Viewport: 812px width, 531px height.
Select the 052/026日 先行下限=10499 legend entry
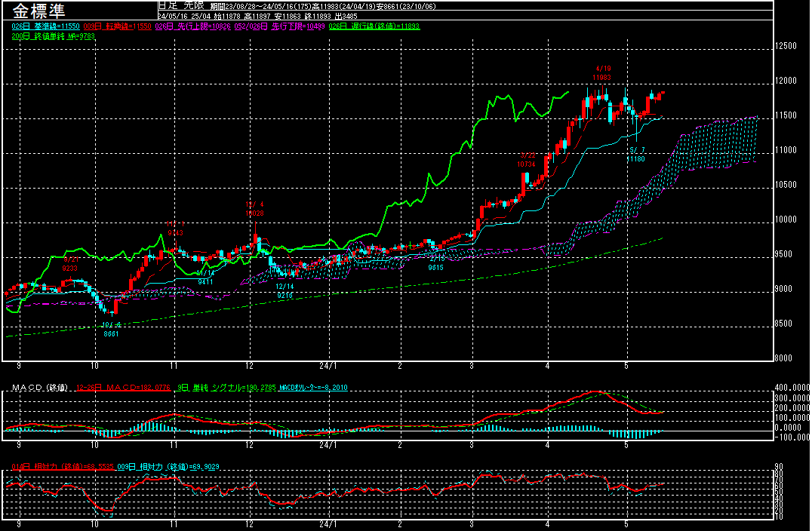pyautogui.click(x=280, y=26)
